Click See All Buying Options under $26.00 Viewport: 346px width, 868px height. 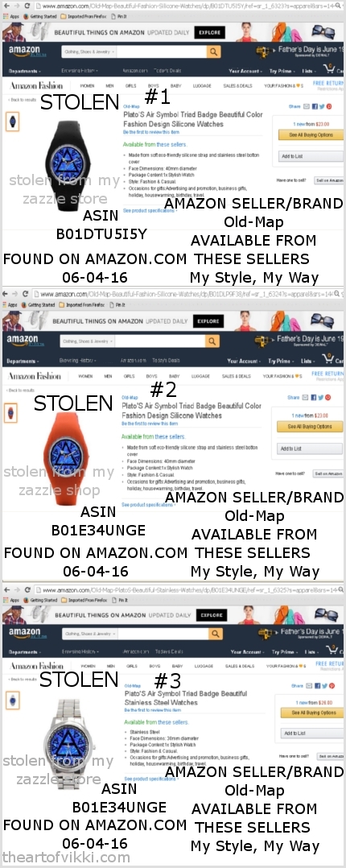(313, 713)
